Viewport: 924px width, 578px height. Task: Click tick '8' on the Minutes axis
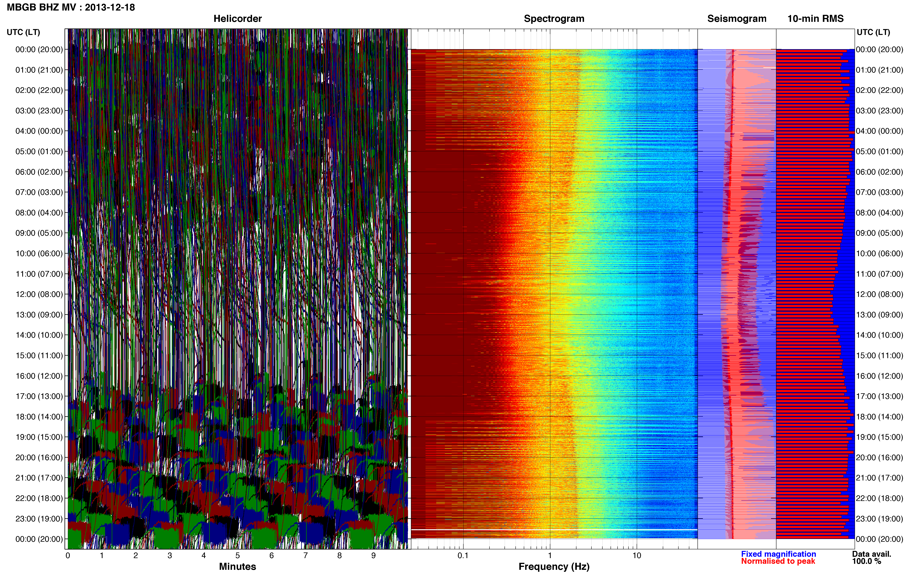(340, 555)
